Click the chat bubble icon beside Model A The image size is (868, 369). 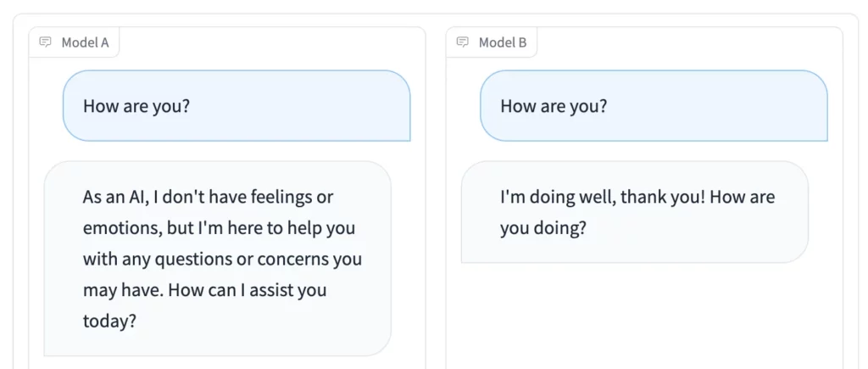pos(46,42)
